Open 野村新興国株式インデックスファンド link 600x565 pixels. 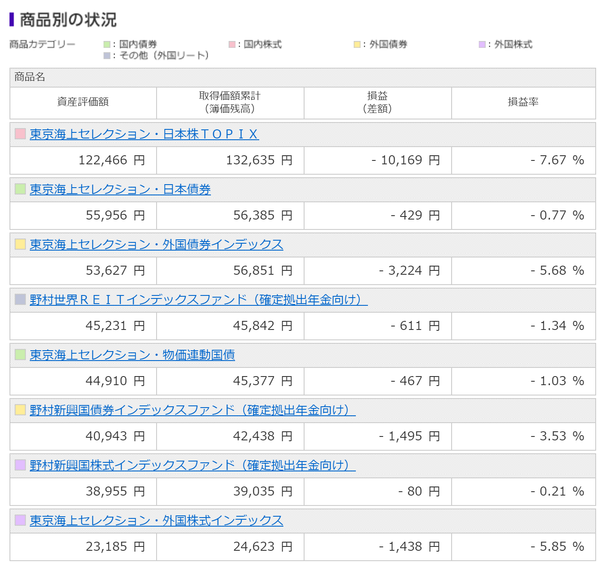click(x=192, y=465)
